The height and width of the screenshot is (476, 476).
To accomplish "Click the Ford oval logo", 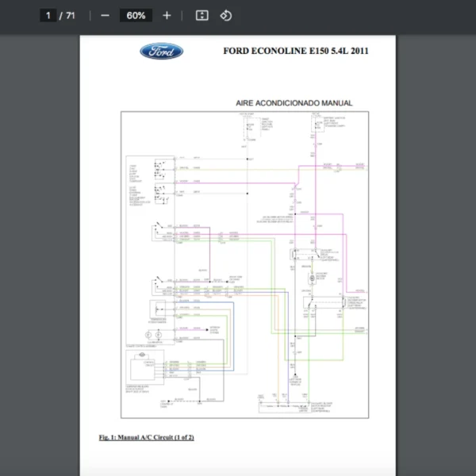I will [x=162, y=52].
